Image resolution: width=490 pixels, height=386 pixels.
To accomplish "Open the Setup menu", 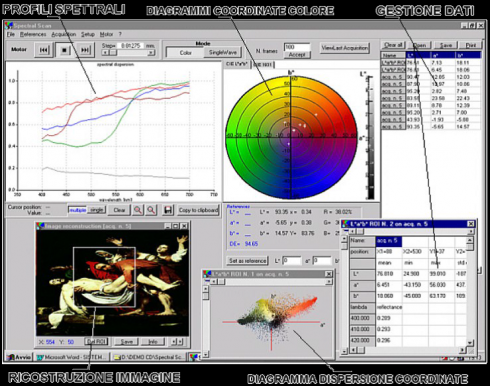I will pyautogui.click(x=88, y=34).
